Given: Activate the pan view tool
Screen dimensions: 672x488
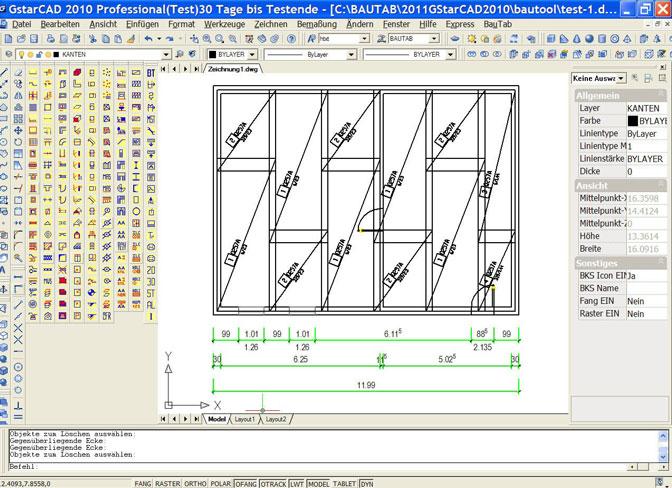Looking at the screenshot, I should tap(194, 39).
